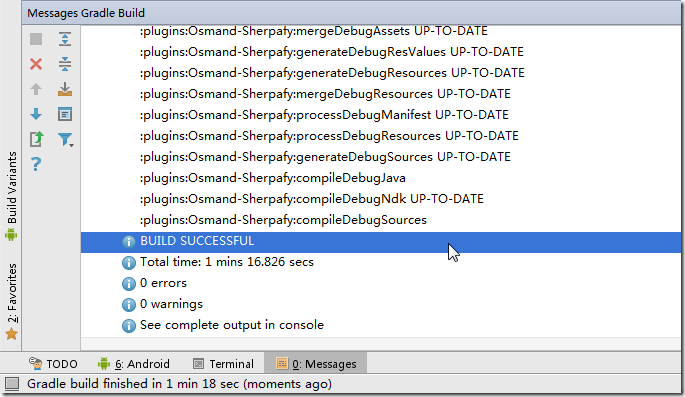Image resolution: width=685 pixels, height=397 pixels.
Task: Click the Export to text file icon
Action: (x=36, y=139)
